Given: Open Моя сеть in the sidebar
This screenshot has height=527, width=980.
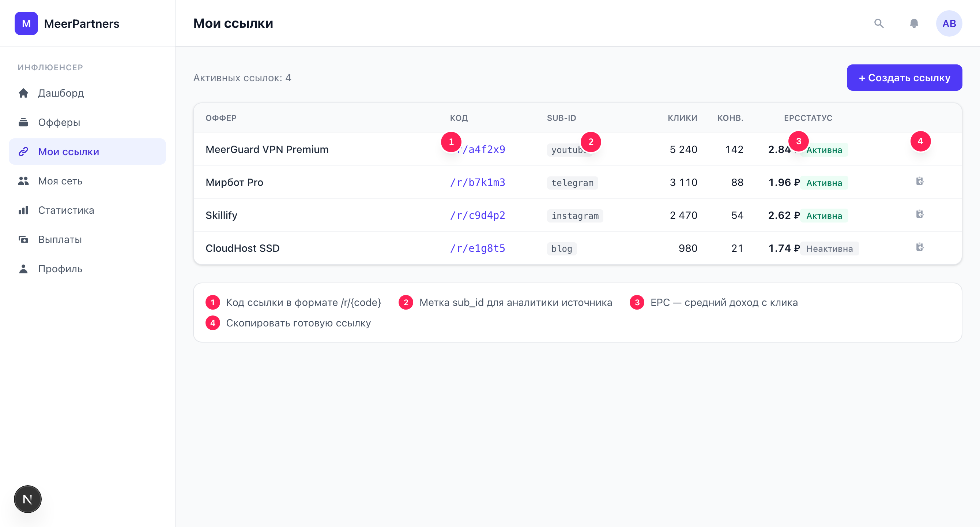Looking at the screenshot, I should (87, 181).
